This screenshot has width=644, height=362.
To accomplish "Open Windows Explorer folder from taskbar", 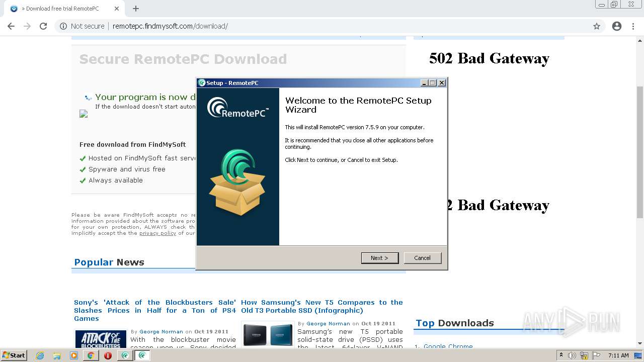I will (57, 355).
